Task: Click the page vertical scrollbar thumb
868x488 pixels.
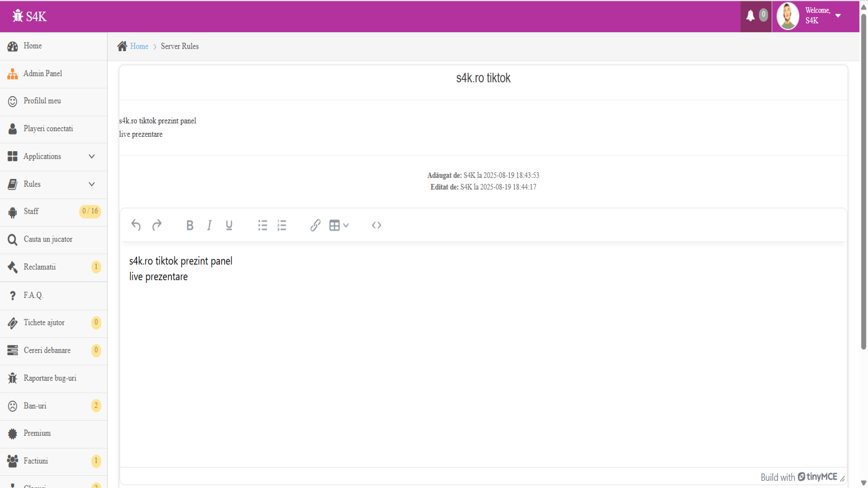Action: click(863, 180)
